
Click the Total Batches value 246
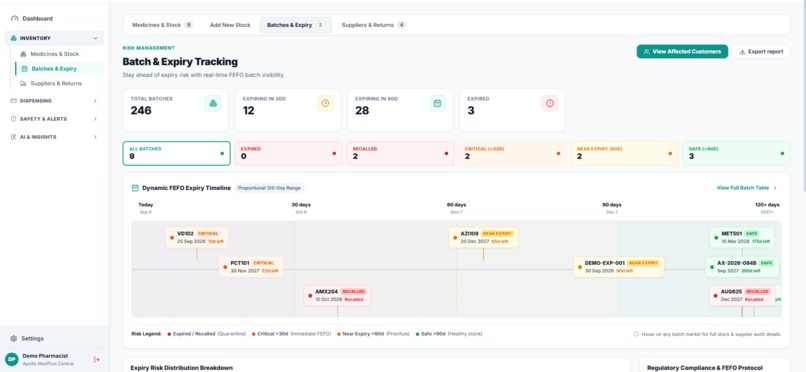[x=141, y=110]
